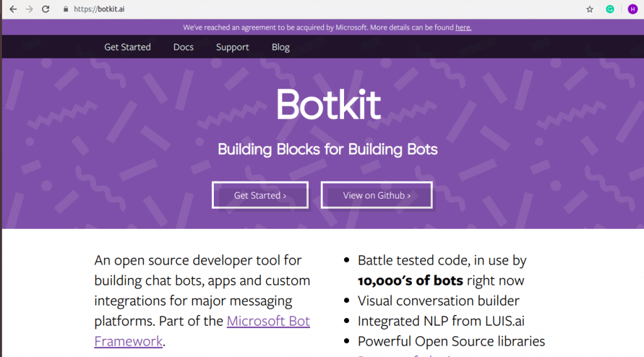Open the purple H profile avatar

point(633,9)
